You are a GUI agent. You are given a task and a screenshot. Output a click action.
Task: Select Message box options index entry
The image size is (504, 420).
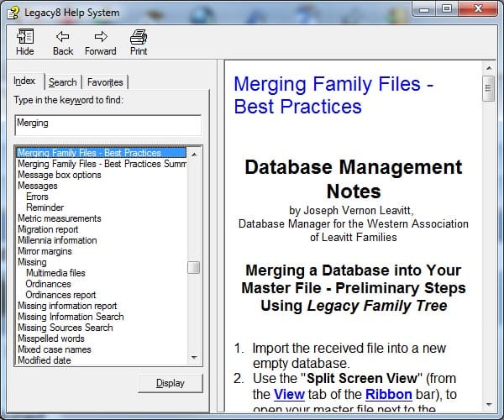(60, 175)
